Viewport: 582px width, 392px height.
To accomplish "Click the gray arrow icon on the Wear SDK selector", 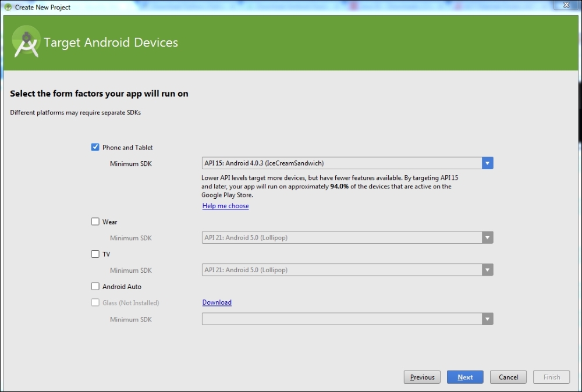I will click(488, 237).
